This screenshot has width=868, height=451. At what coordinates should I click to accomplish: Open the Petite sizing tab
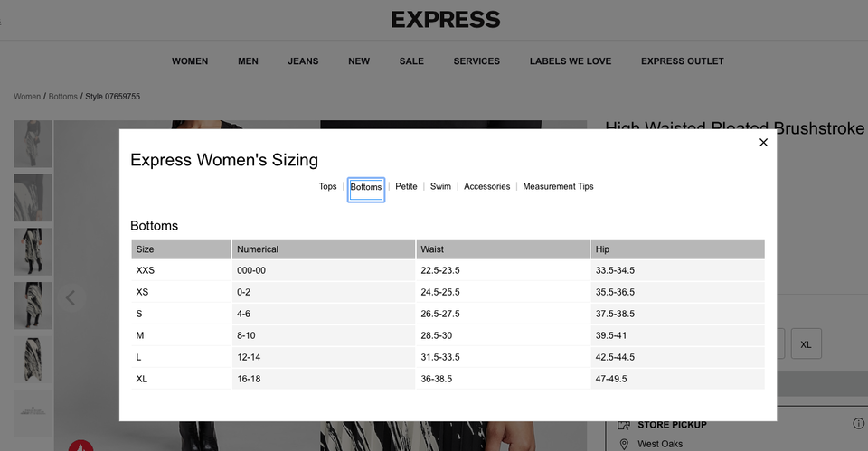(406, 187)
